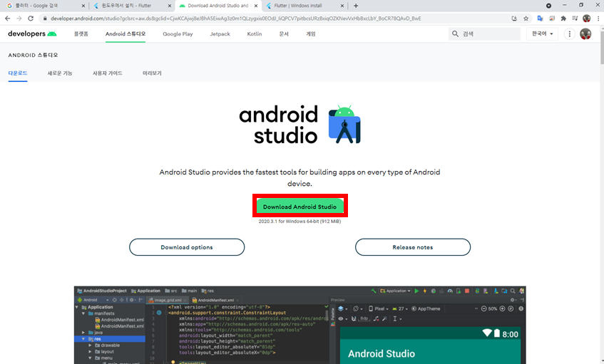Click the page vertical scrollbar thumb
Screen dimensions: 604x364
click(x=601, y=47)
